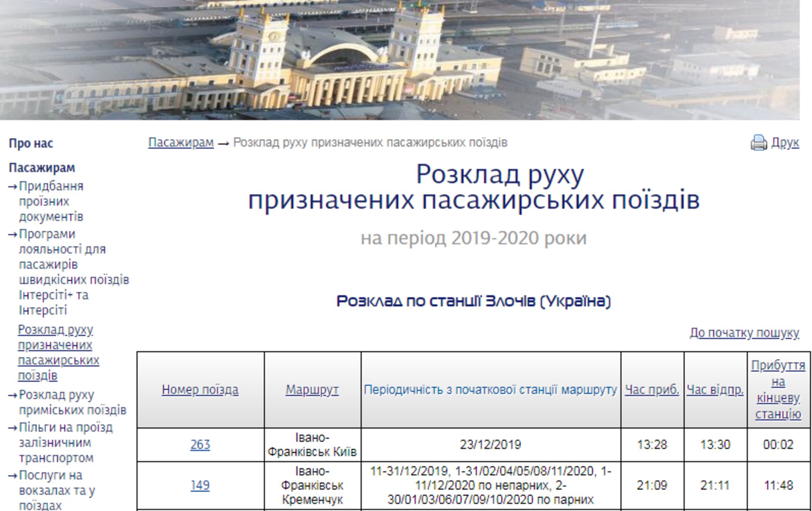
Task: Select route cell Івано-Франківськ Київ
Action: pyautogui.click(x=312, y=445)
